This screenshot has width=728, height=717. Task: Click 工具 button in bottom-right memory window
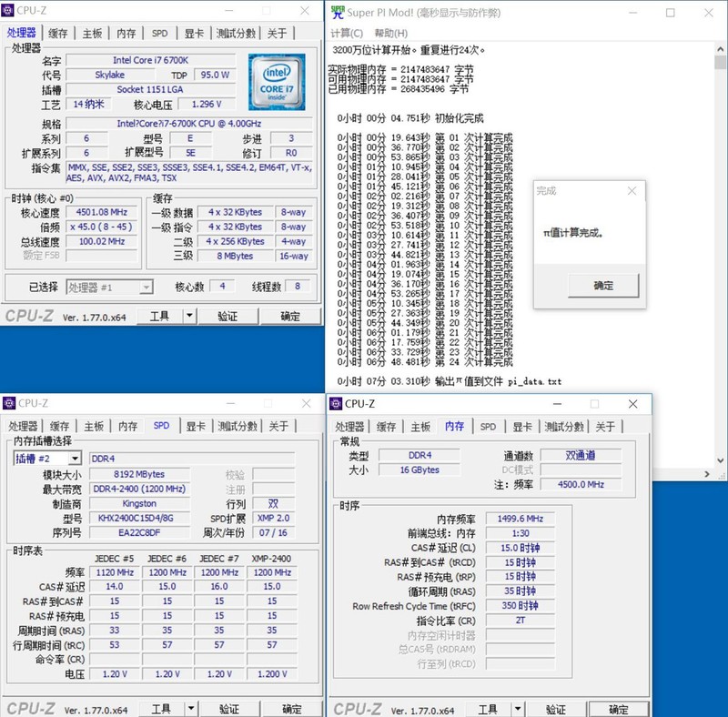click(488, 710)
